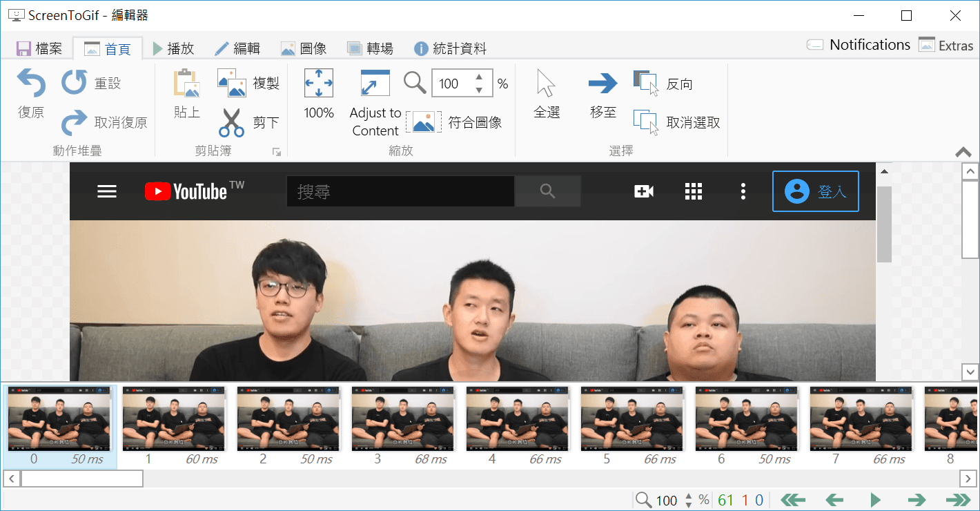Collapse the ribbon with chevron

tap(963, 152)
